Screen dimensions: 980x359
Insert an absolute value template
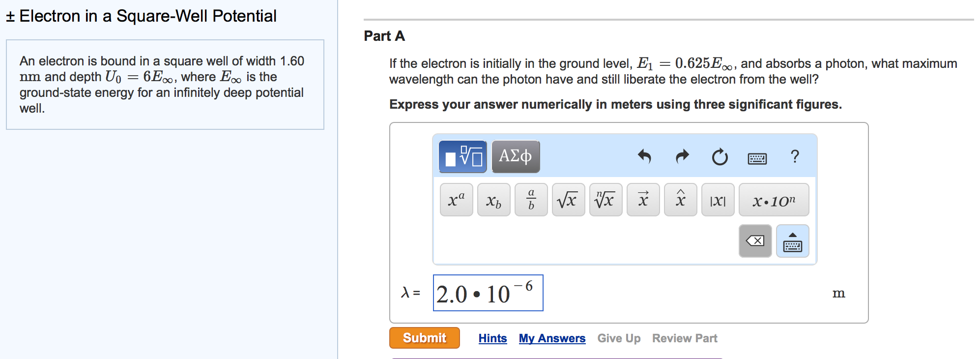pyautogui.click(x=718, y=199)
